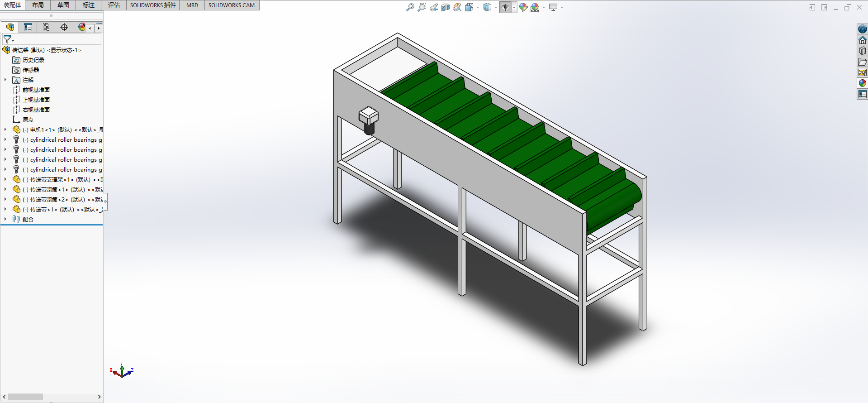This screenshot has height=403, width=868.
Task: Expand the 电机1<1> component
Action: 5,130
